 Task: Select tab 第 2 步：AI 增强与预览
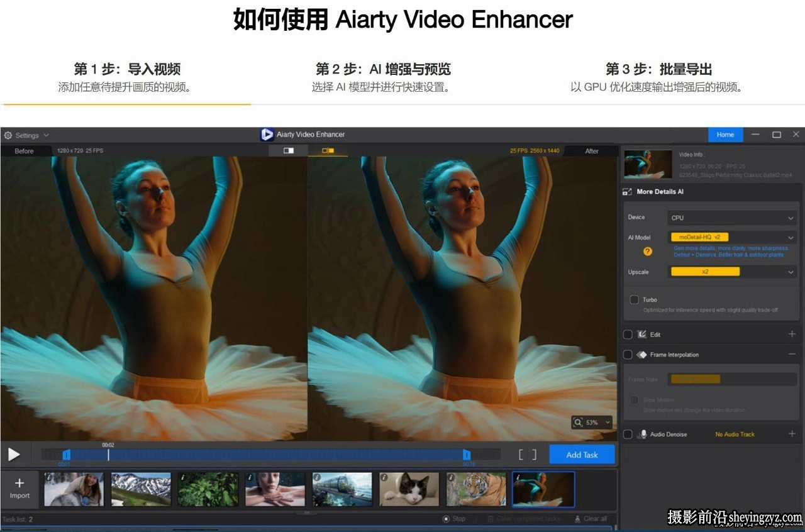[x=383, y=69]
